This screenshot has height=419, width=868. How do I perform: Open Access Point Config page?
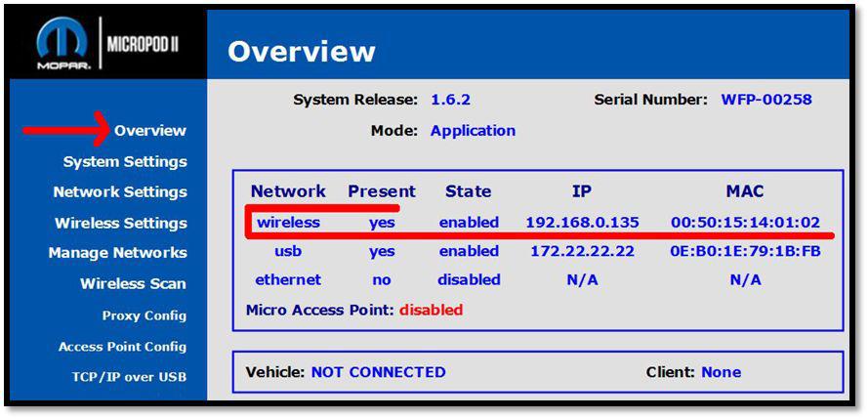pos(122,347)
